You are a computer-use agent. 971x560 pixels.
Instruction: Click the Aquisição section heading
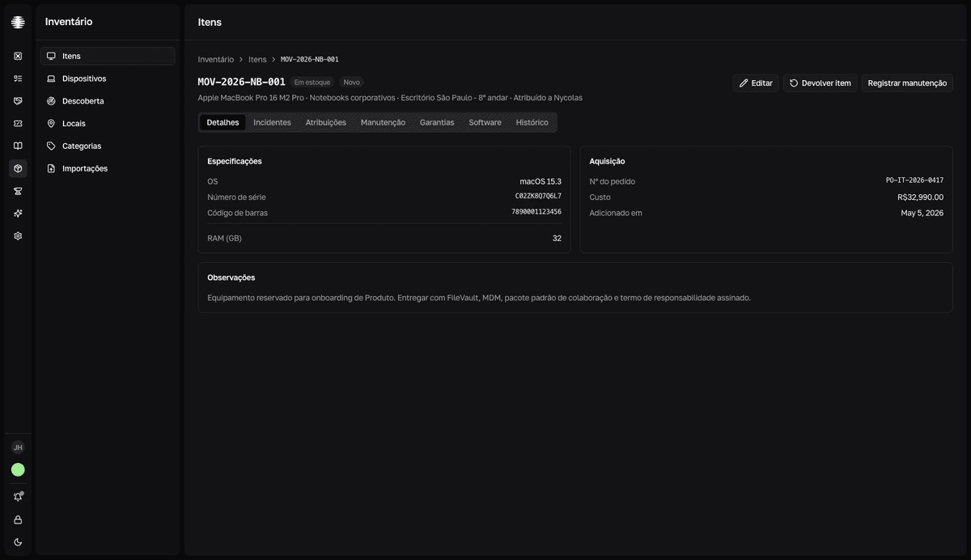pos(607,161)
